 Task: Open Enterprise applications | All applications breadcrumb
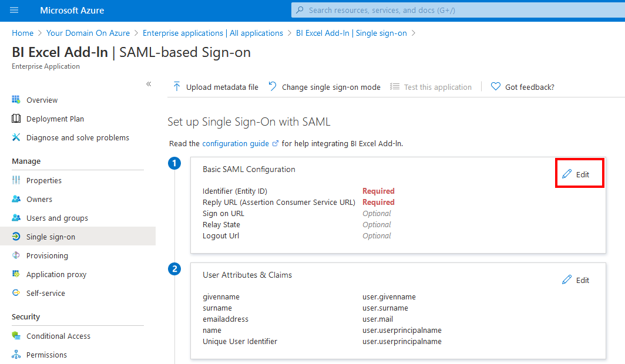coord(213,33)
